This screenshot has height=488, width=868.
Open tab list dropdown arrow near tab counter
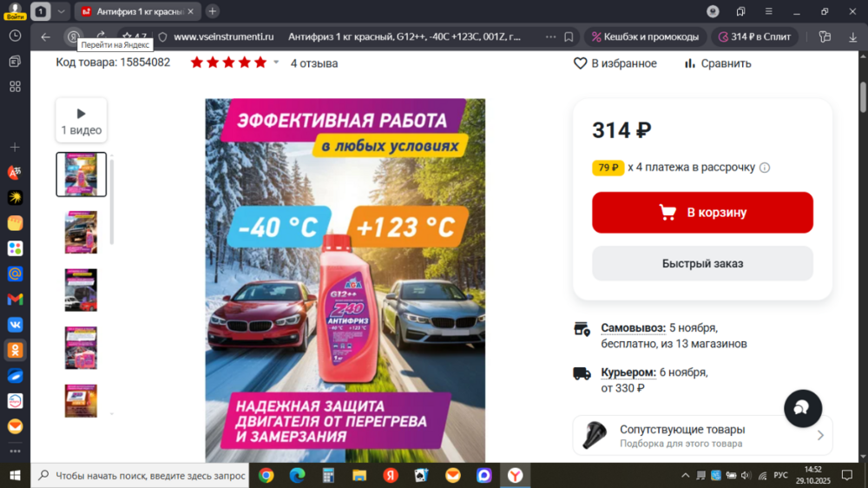click(61, 11)
